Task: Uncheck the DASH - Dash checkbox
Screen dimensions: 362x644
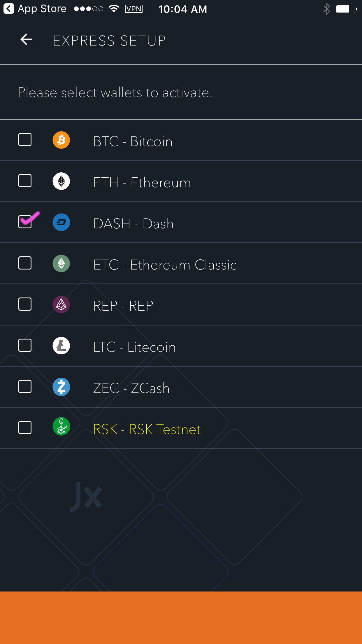Action: pos(25,222)
